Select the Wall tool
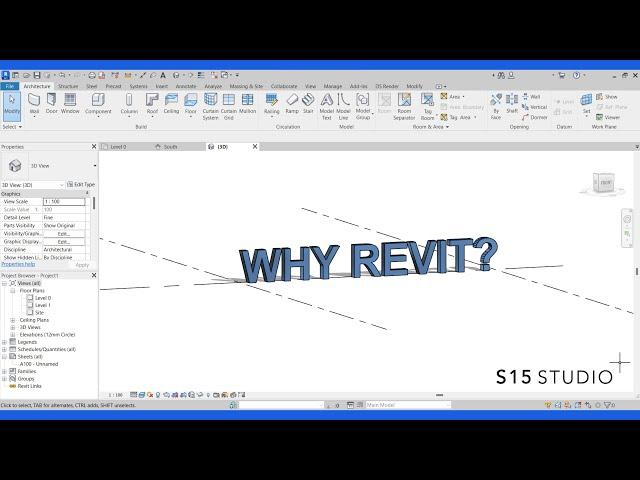This screenshot has height=480, width=640. click(x=34, y=104)
